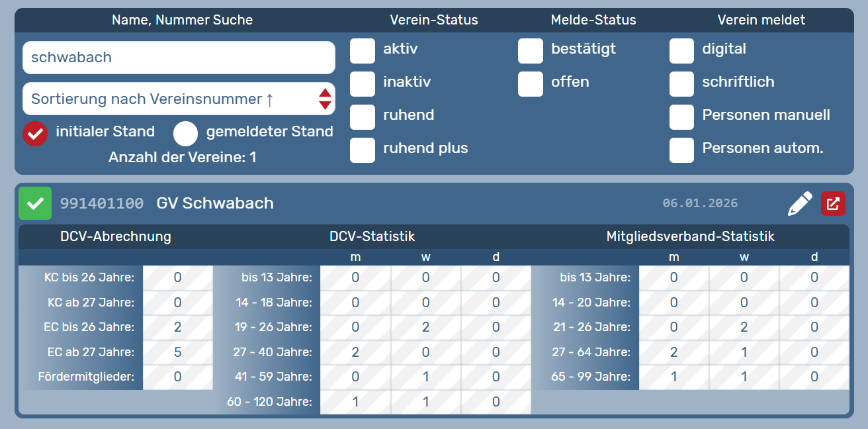This screenshot has height=429, width=868.
Task: Toggle the 'ruhend' checkbox
Action: (x=363, y=117)
